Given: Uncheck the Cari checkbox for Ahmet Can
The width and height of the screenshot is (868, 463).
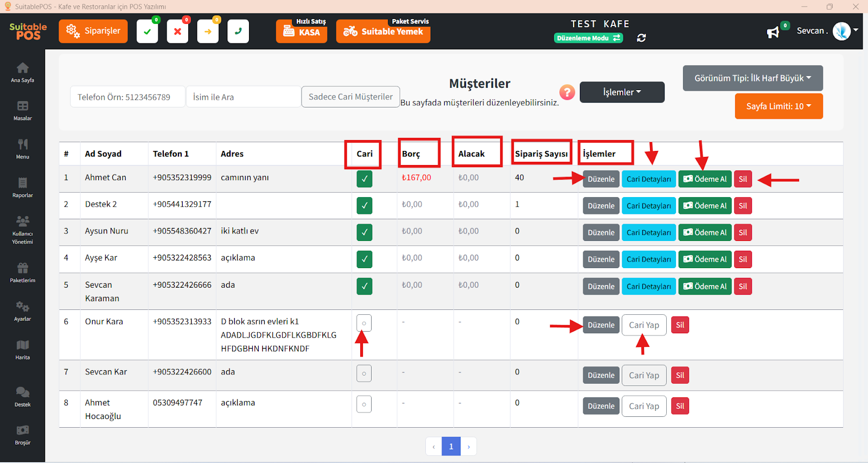Looking at the screenshot, I should (x=364, y=179).
